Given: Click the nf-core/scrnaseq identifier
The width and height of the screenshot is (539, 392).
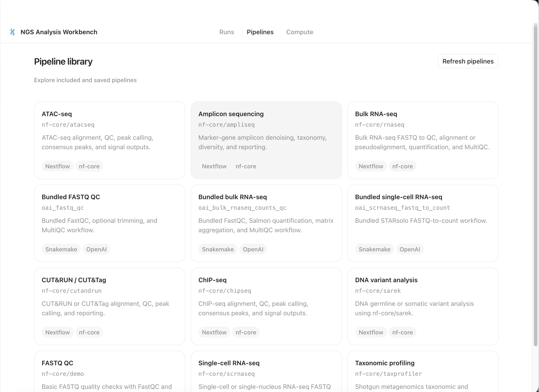Looking at the screenshot, I should pos(226,374).
